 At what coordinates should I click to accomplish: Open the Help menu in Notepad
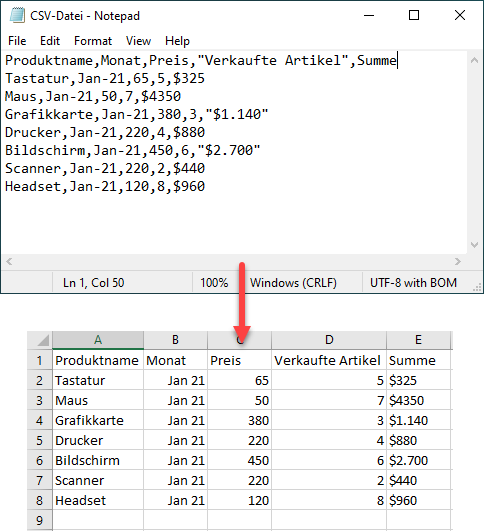177,41
